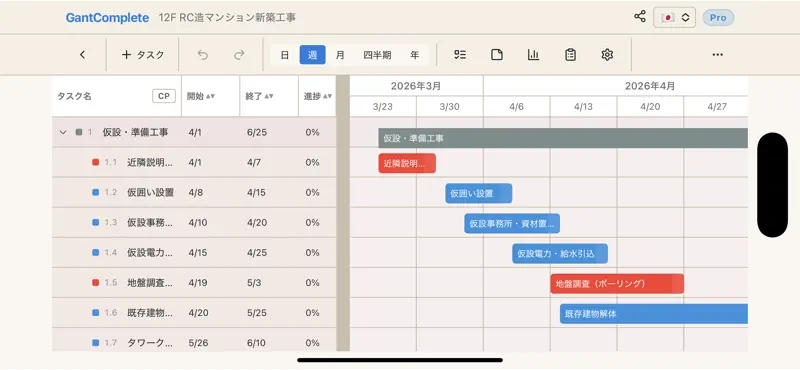Click end date 5/25 of 既存建物
Screen dimensions: 800x370
click(257, 313)
